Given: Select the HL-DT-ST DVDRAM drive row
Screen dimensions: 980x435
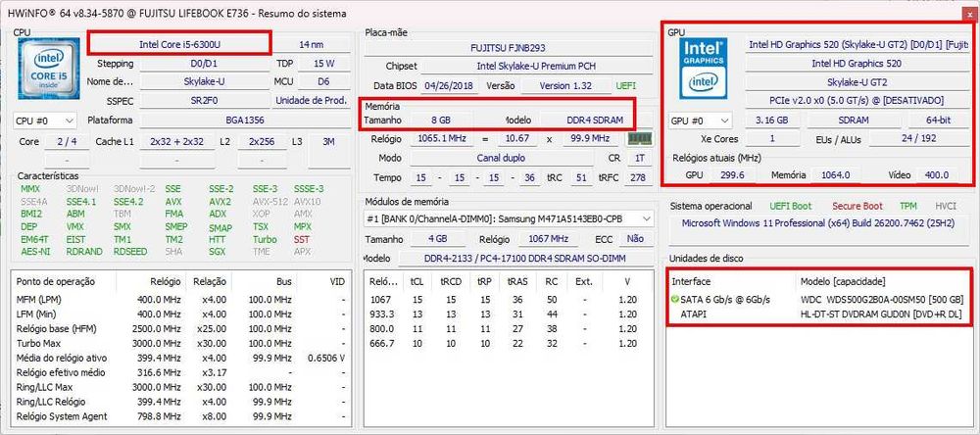Looking at the screenshot, I should [817, 314].
